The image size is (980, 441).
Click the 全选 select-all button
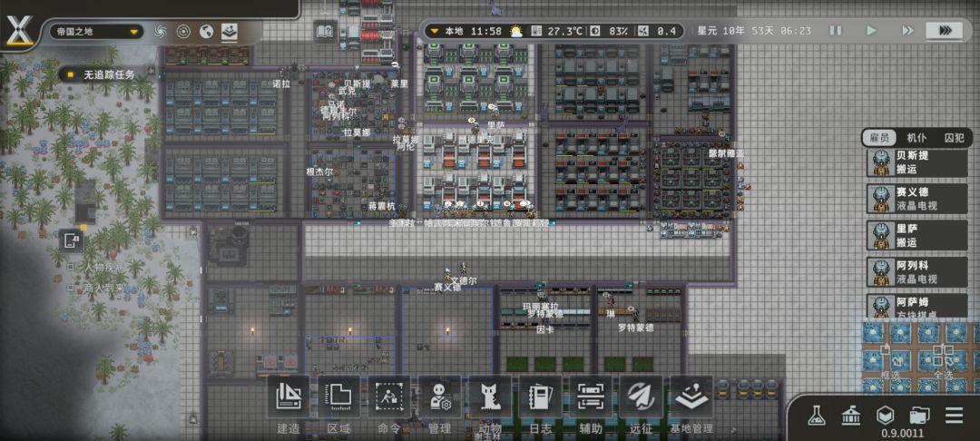coord(943,364)
